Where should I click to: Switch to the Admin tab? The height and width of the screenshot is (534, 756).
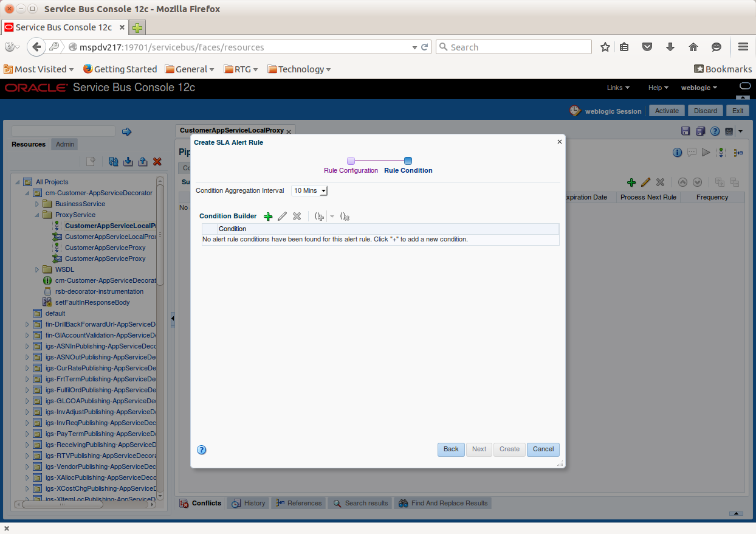65,144
